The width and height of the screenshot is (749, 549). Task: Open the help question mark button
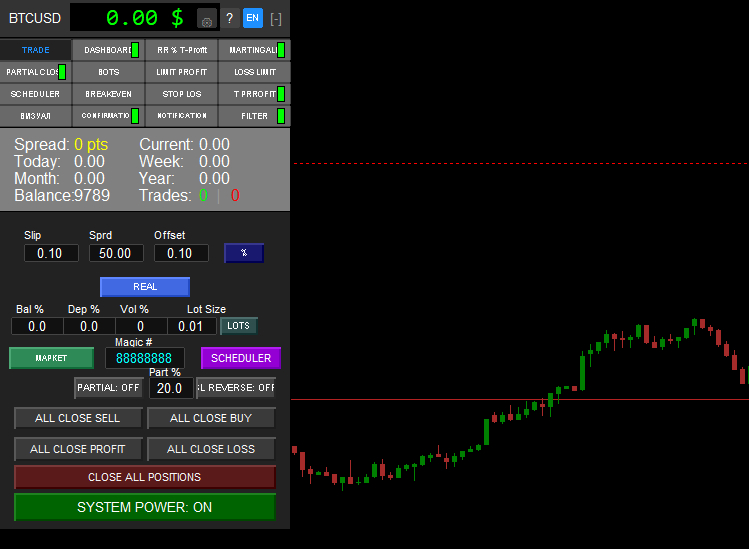pyautogui.click(x=230, y=19)
